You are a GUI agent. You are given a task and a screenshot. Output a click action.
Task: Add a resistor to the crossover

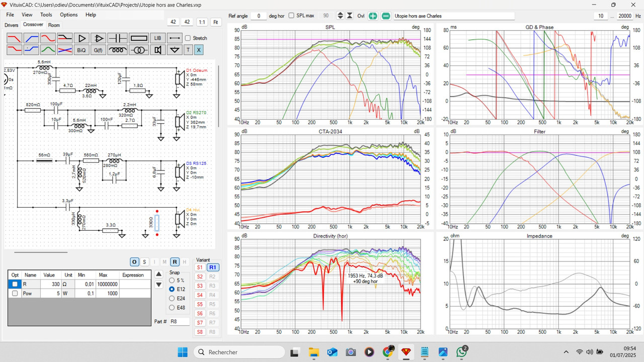[x=138, y=38]
